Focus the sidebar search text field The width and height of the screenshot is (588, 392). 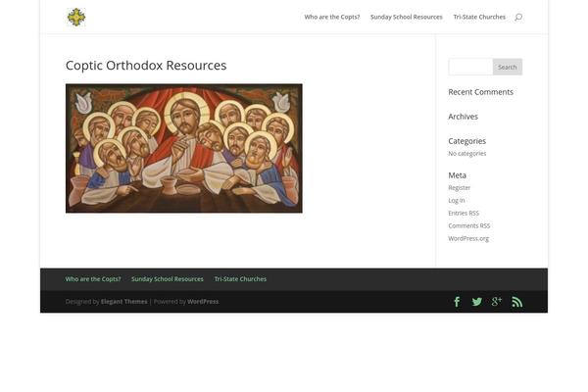(x=470, y=68)
